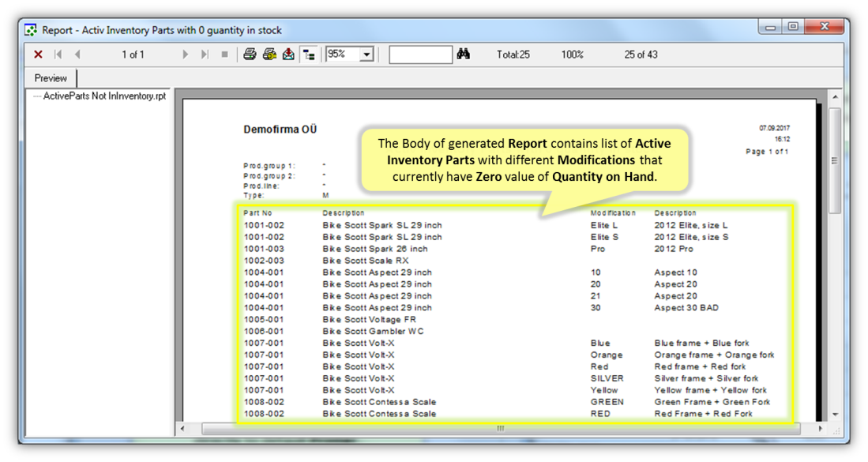Go to first page of the report
This screenshot has height=462, width=868.
pos(58,54)
